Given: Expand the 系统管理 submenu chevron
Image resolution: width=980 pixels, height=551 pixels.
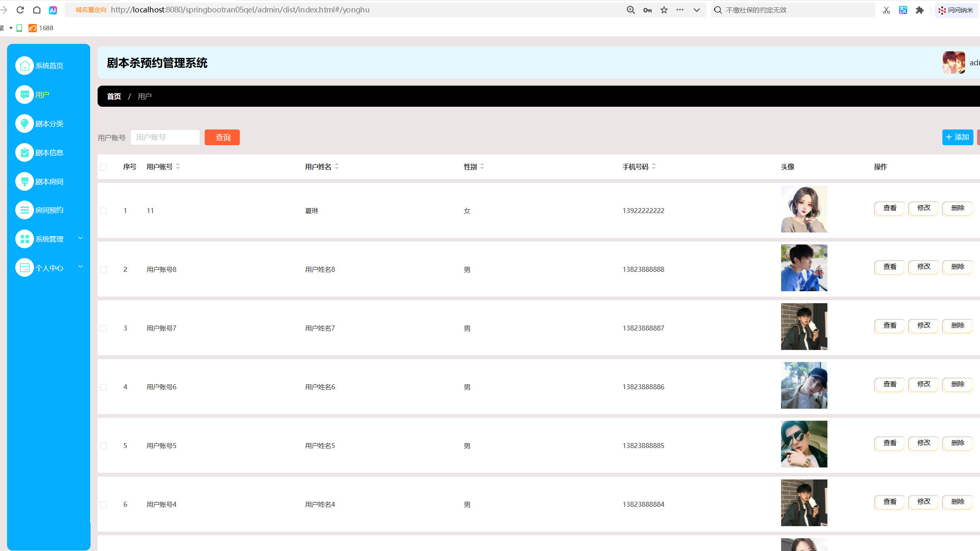Looking at the screenshot, I should [81, 238].
